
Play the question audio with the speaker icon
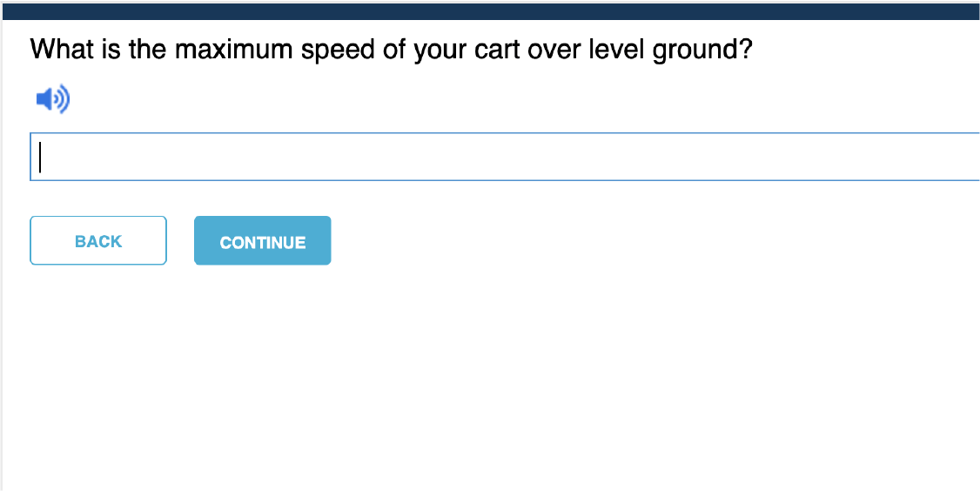coord(52,100)
